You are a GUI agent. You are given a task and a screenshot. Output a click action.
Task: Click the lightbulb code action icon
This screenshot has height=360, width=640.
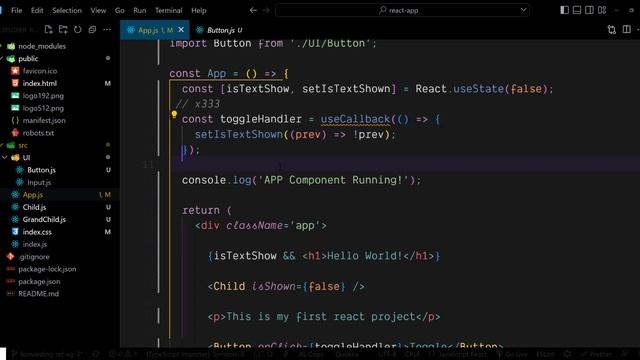click(174, 115)
